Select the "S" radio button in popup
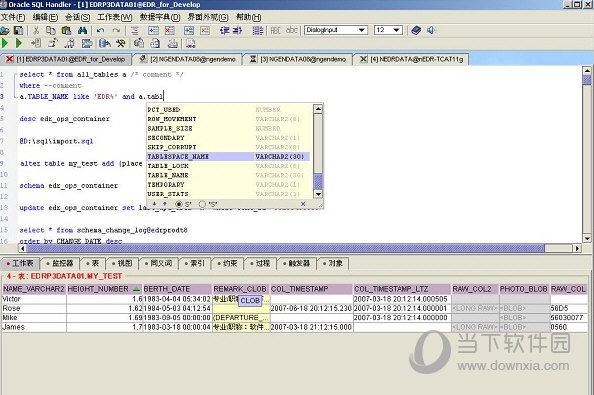594x395 pixels. [202, 204]
